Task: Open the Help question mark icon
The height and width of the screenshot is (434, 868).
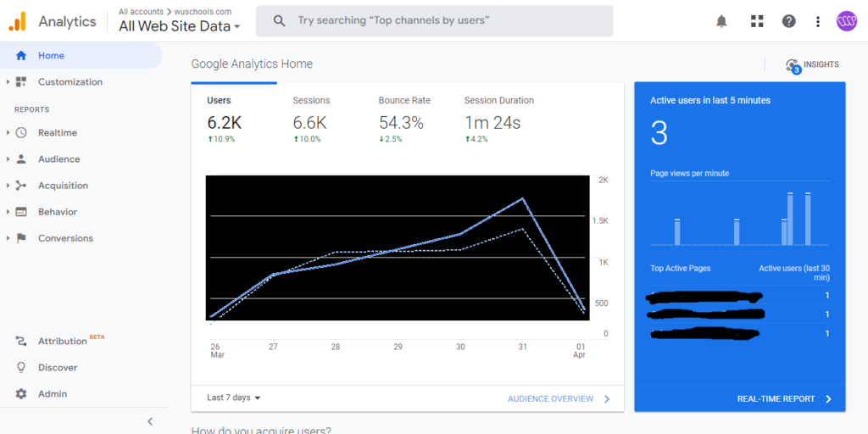Action: pyautogui.click(x=789, y=21)
